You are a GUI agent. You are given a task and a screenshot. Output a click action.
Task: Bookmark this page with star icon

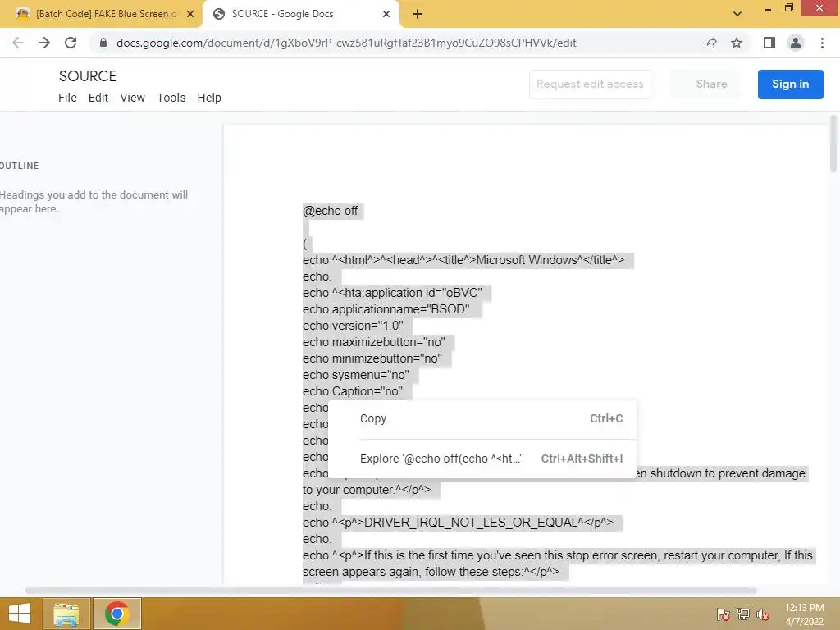click(737, 43)
